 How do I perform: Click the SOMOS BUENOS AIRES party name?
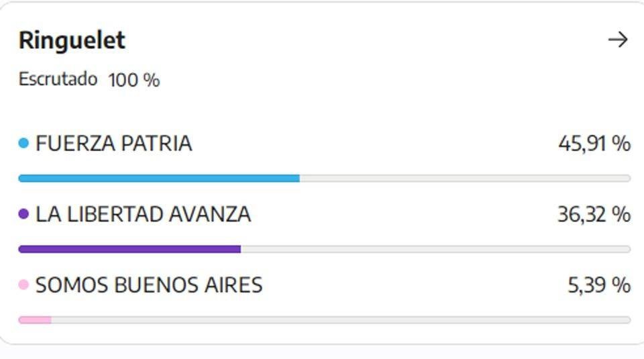point(149,285)
